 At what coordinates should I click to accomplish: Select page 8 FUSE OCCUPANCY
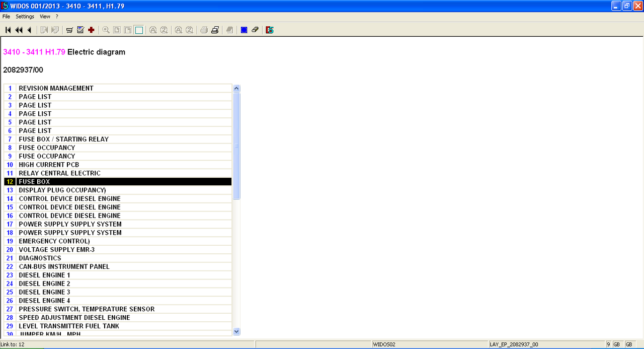point(118,148)
